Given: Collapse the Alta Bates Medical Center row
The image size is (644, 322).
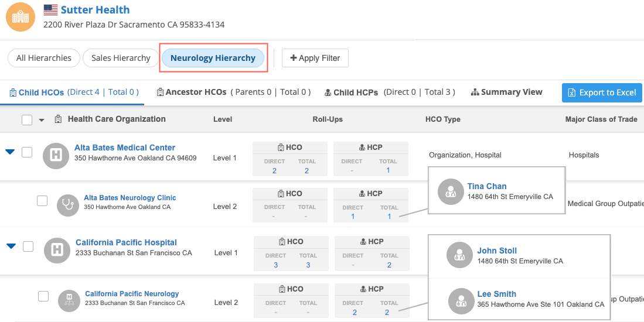Looking at the screenshot, I should [x=10, y=152].
